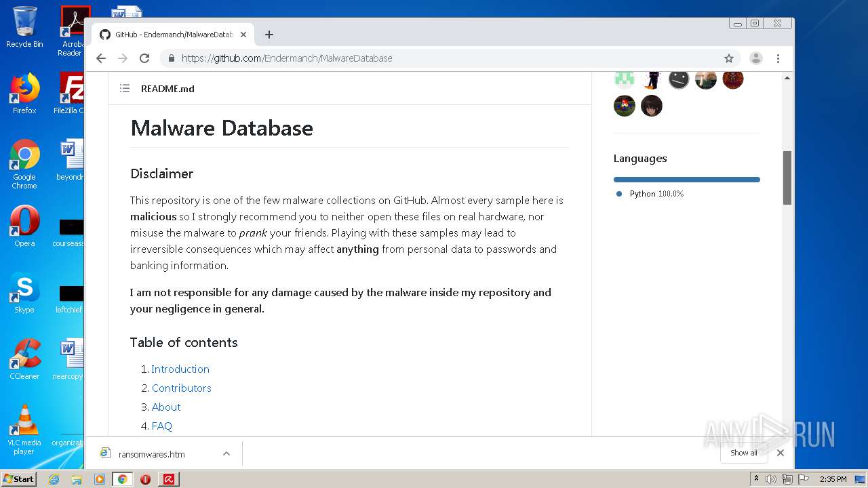Click the README.md file title
Image resolution: width=868 pixels, height=488 pixels.
167,89
